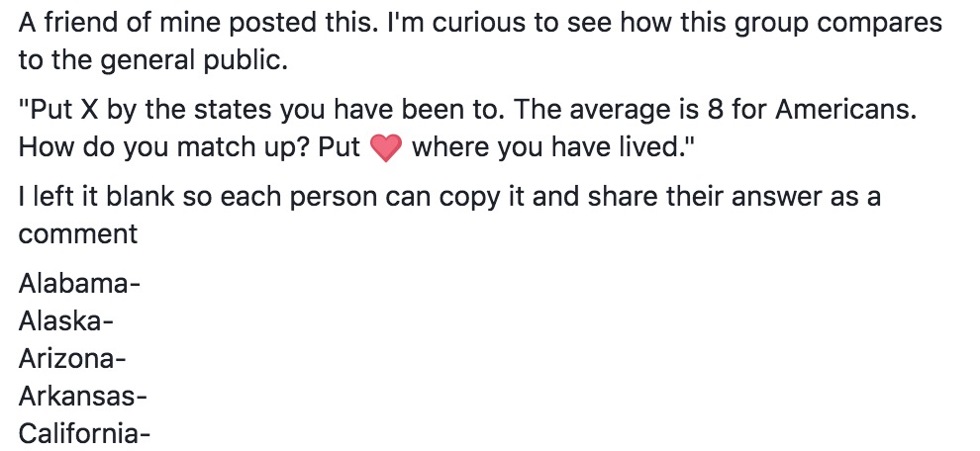This screenshot has height=451, width=980.
Task: Click on the Arizona- entry
Action: (72, 359)
